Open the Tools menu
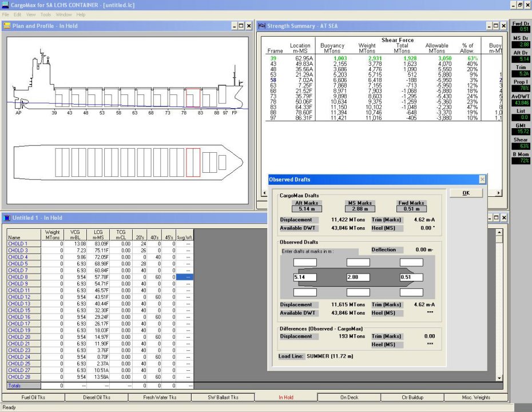Viewport: 532px width, 412px height. click(x=45, y=15)
